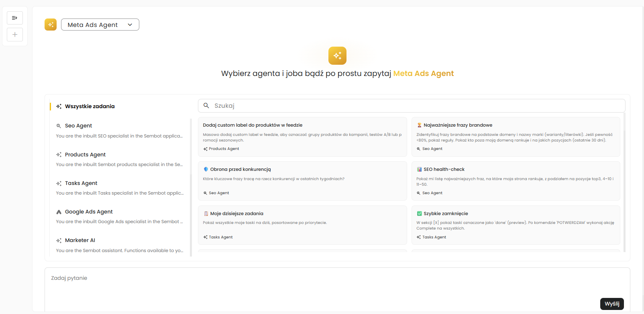The height and width of the screenshot is (314, 644).
Task: Click Seo Agent icon in Najważniejsze frazy card footer
Action: click(418, 149)
